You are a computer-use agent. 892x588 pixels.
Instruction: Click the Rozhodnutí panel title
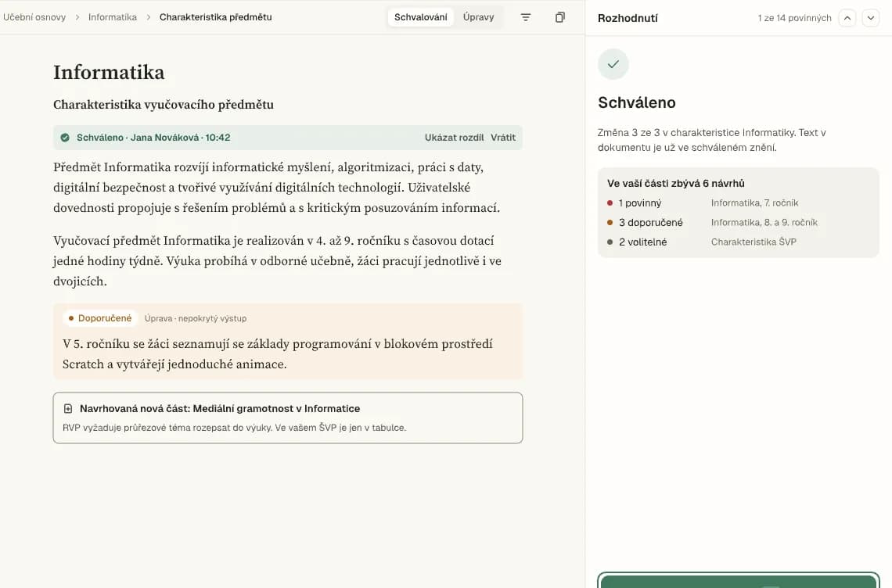pos(628,18)
